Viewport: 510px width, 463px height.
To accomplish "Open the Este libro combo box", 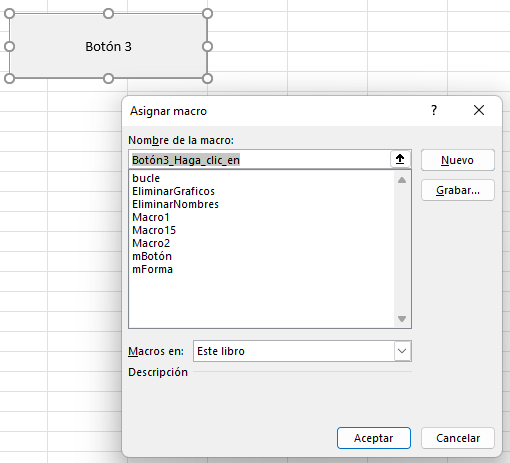I will (302, 351).
